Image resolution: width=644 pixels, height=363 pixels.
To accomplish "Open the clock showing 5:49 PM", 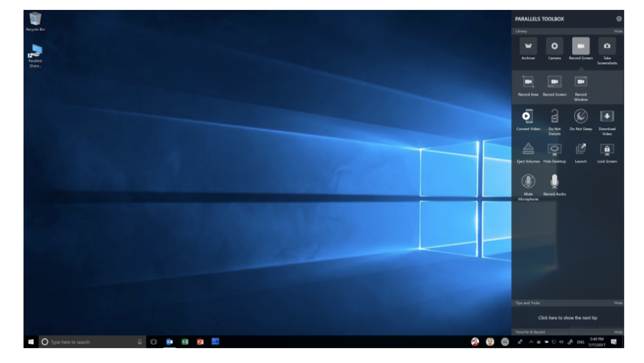I will point(597,341).
